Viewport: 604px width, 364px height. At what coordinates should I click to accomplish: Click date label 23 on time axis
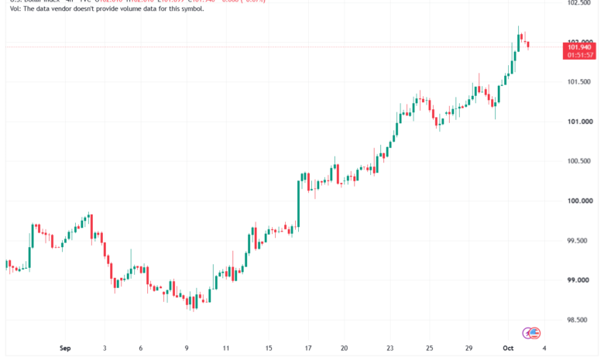(390, 349)
